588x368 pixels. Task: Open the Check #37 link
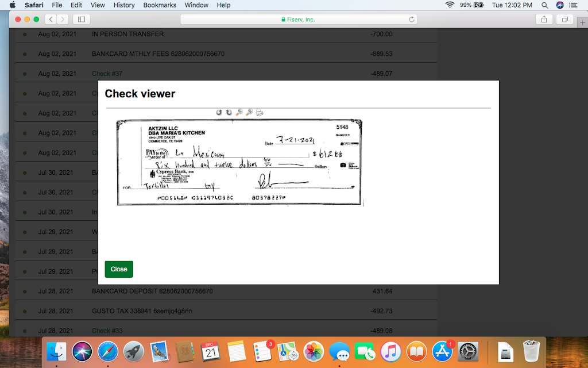coord(107,74)
